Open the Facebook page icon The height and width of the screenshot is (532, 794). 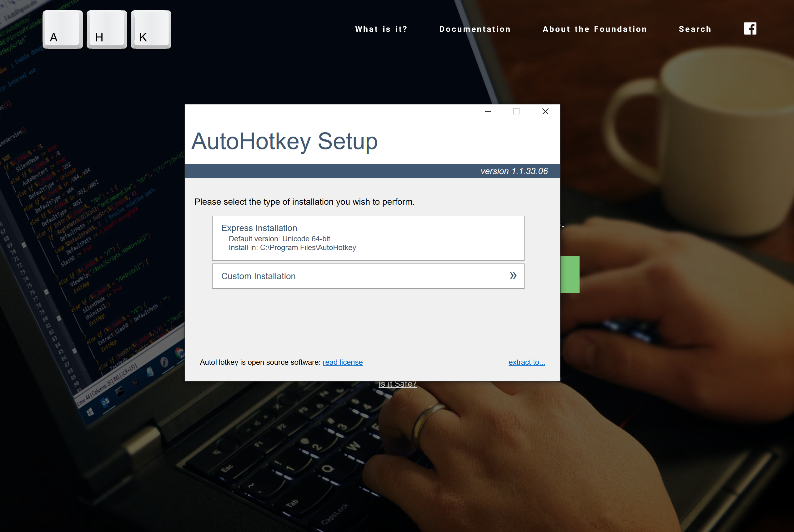[x=750, y=28]
